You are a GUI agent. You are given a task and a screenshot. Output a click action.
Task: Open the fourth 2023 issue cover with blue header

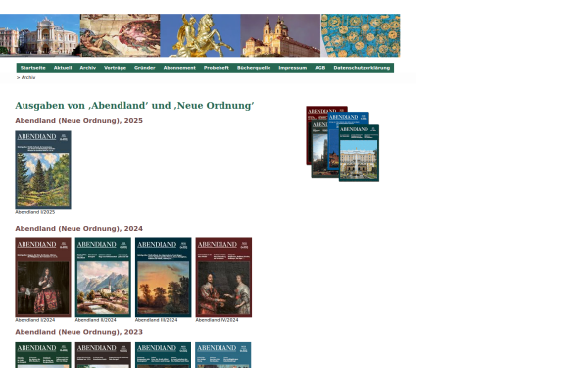(x=223, y=354)
